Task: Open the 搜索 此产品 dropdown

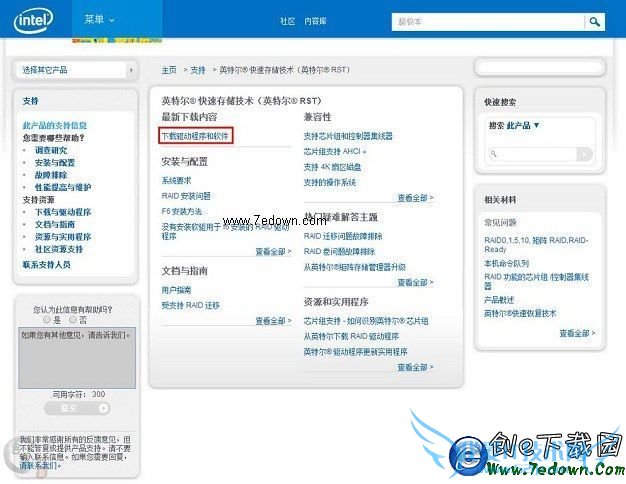Action: [x=514, y=125]
